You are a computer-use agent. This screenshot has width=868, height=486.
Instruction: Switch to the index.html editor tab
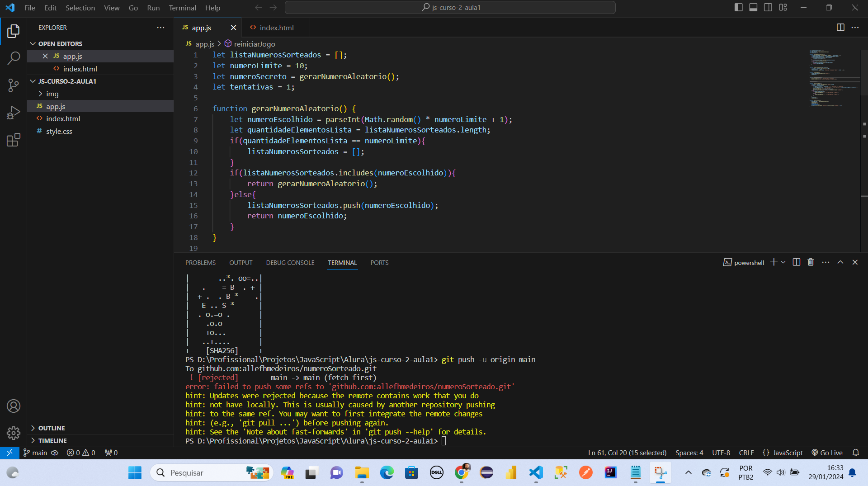[x=276, y=28]
